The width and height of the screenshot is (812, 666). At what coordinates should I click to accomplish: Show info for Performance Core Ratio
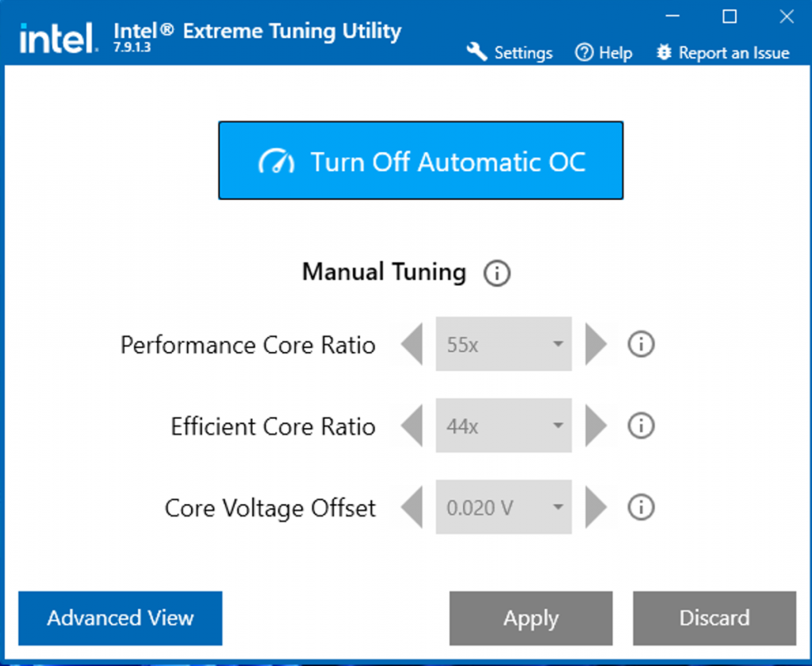(641, 345)
